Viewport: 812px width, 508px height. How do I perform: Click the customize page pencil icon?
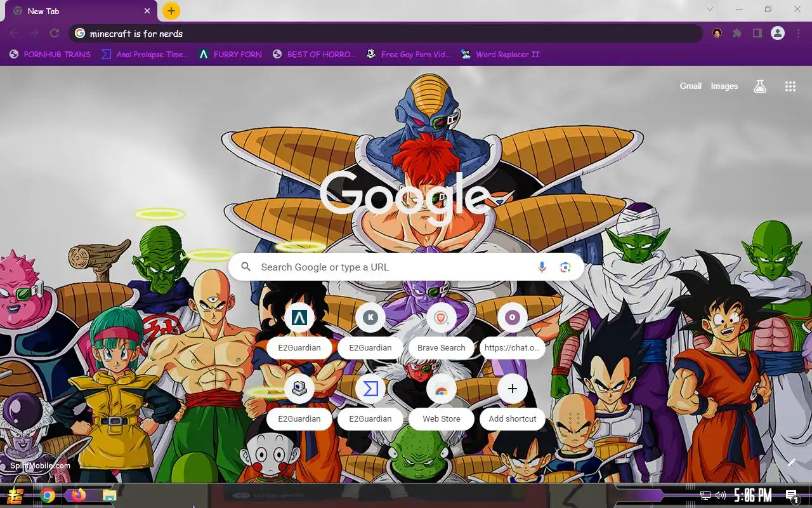[x=792, y=462]
